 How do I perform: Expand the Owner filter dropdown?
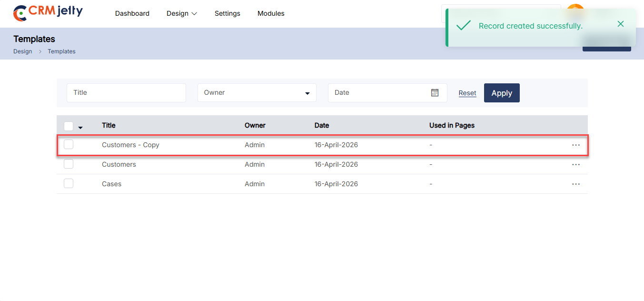(257, 93)
